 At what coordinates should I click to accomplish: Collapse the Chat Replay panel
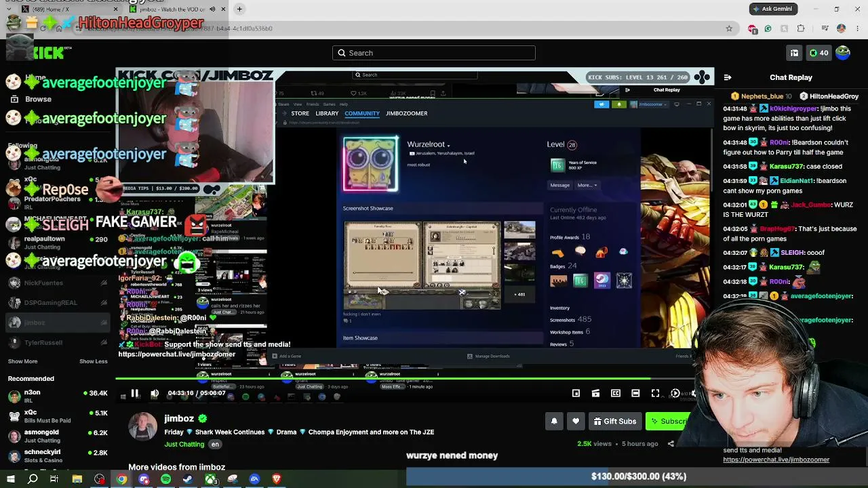coord(727,78)
